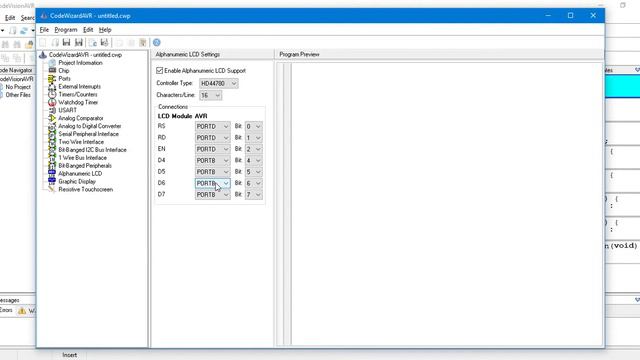Open the Two Wire Interface icon
This screenshot has height=360, width=640.
(x=52, y=142)
